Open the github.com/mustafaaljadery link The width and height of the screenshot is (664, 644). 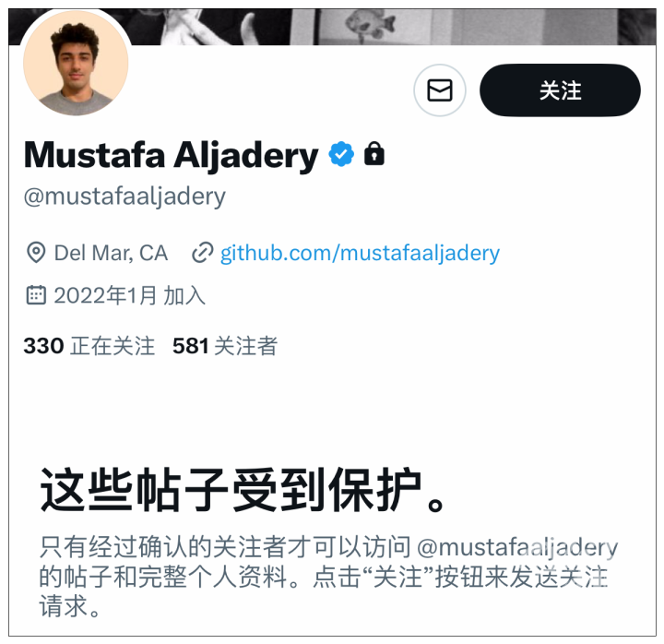360,254
